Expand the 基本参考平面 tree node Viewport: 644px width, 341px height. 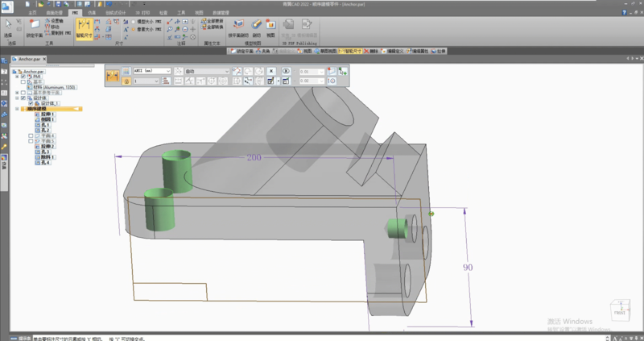(17, 93)
